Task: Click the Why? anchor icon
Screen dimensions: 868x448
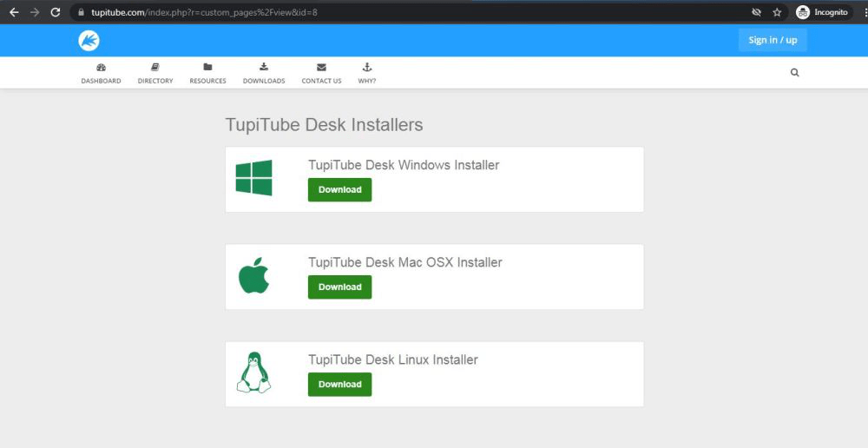Action: tap(366, 67)
